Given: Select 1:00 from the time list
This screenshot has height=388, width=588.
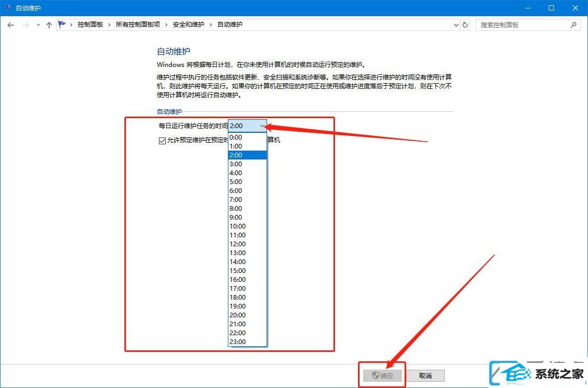Looking at the screenshot, I should [248, 146].
